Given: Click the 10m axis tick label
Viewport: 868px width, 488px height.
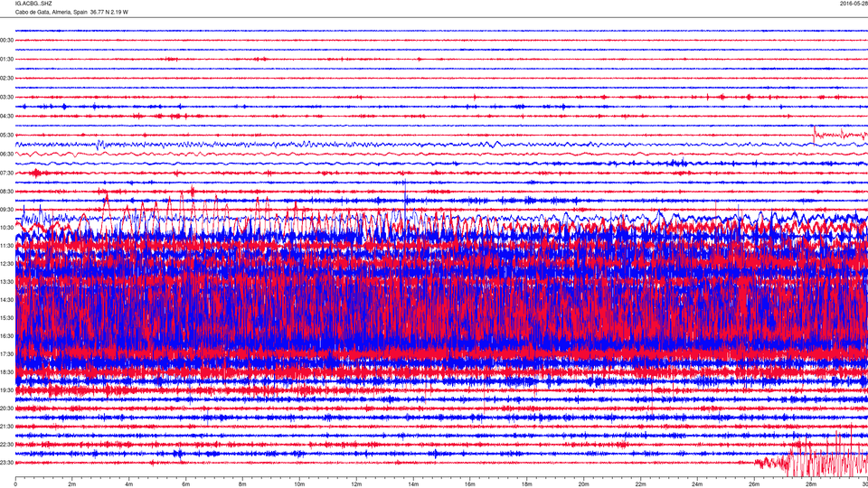Looking at the screenshot, I should (299, 484).
